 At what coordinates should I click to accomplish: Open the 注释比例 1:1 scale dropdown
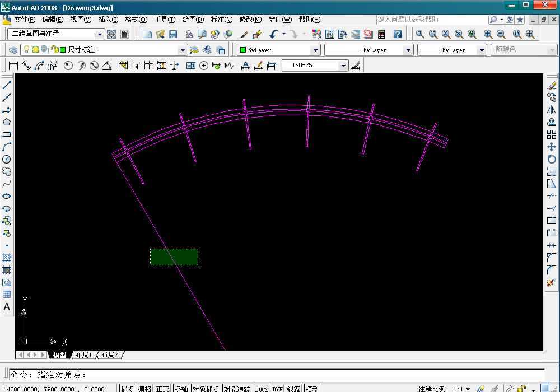[461, 389]
